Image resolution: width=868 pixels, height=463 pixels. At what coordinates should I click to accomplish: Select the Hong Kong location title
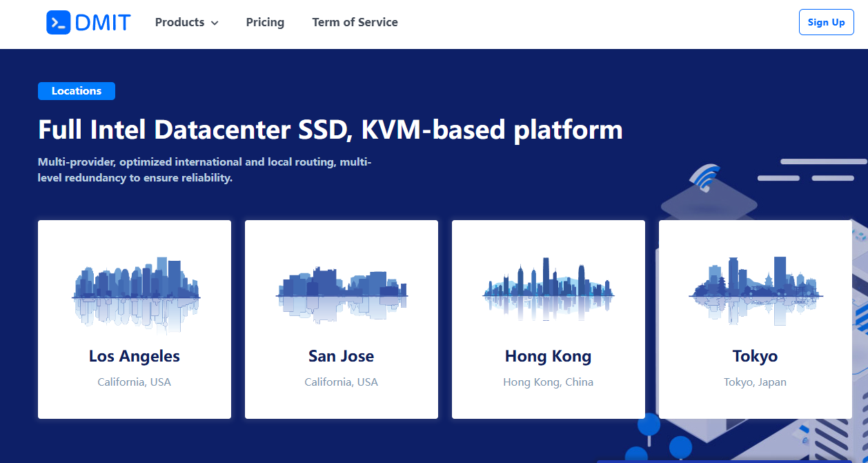click(549, 356)
